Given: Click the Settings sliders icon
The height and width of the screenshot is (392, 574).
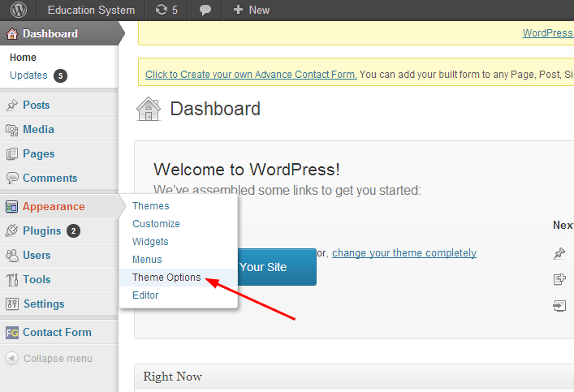Looking at the screenshot, I should 12,304.
